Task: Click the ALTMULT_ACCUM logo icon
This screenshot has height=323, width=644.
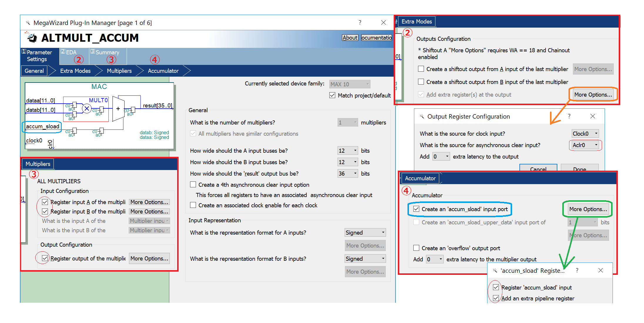Action: 32,38
